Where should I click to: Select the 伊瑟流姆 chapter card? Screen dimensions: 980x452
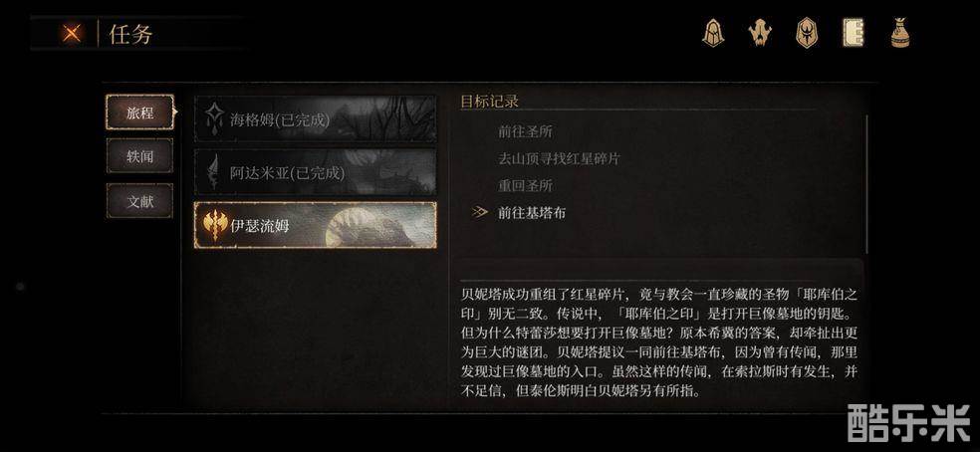click(x=316, y=225)
